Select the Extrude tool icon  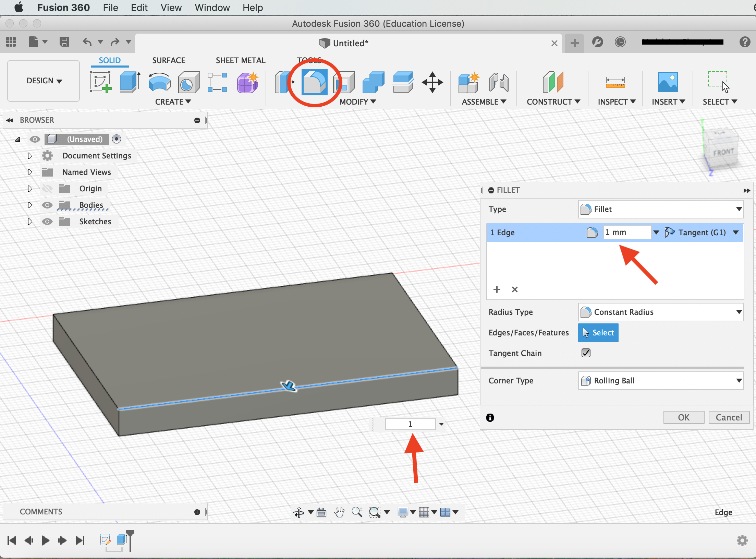click(x=130, y=82)
